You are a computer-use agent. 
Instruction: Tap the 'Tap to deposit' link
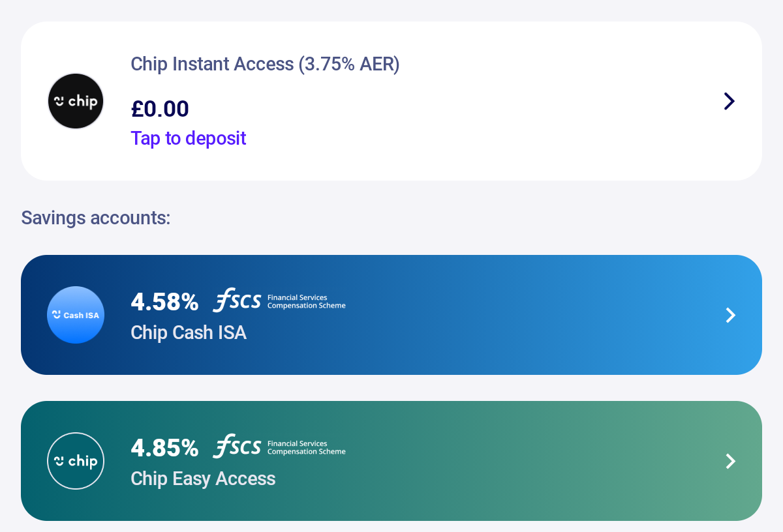[x=189, y=138]
